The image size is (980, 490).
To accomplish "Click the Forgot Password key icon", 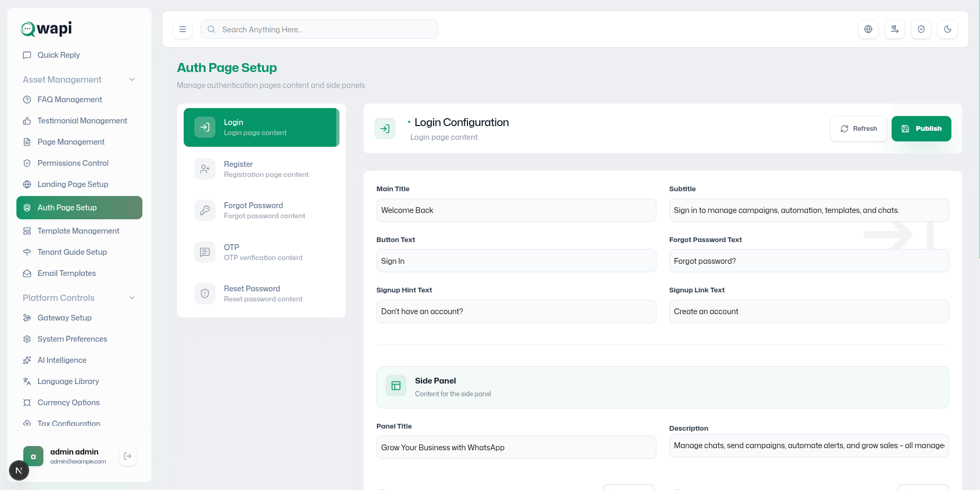I will coord(205,210).
